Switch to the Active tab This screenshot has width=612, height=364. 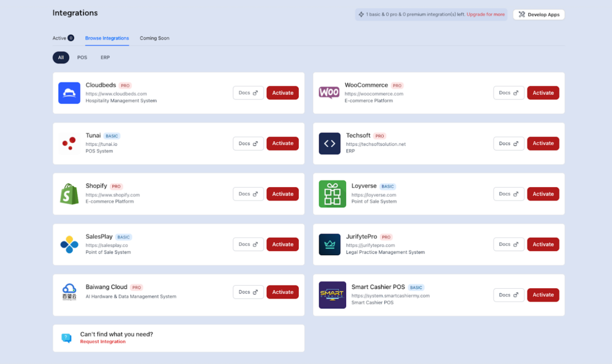[63, 38]
